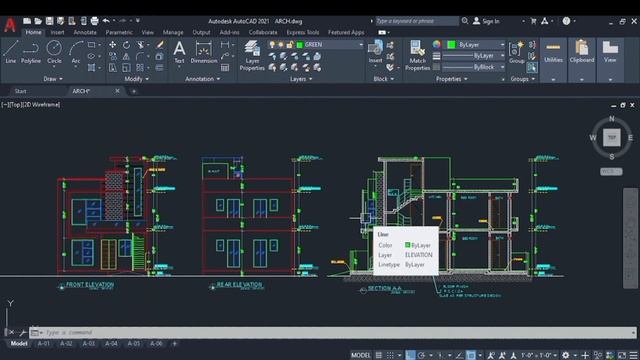Click the command line input field
The image size is (640, 360).
pyautogui.click(x=332, y=333)
